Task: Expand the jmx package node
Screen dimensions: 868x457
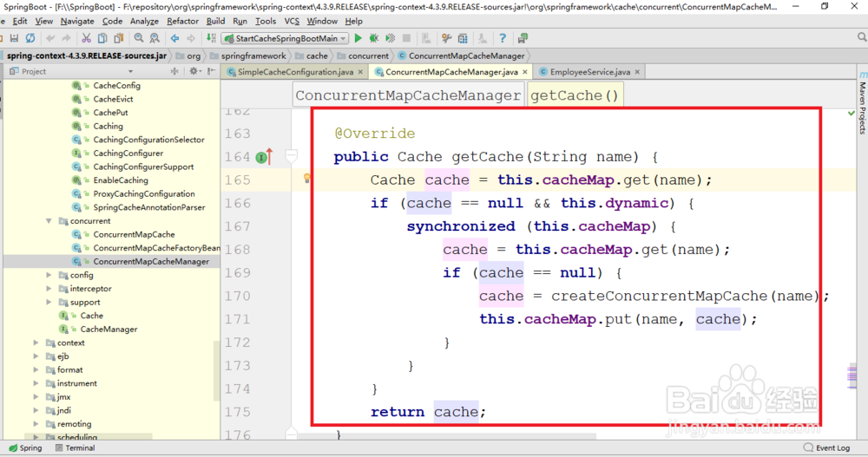Action: pos(36,396)
